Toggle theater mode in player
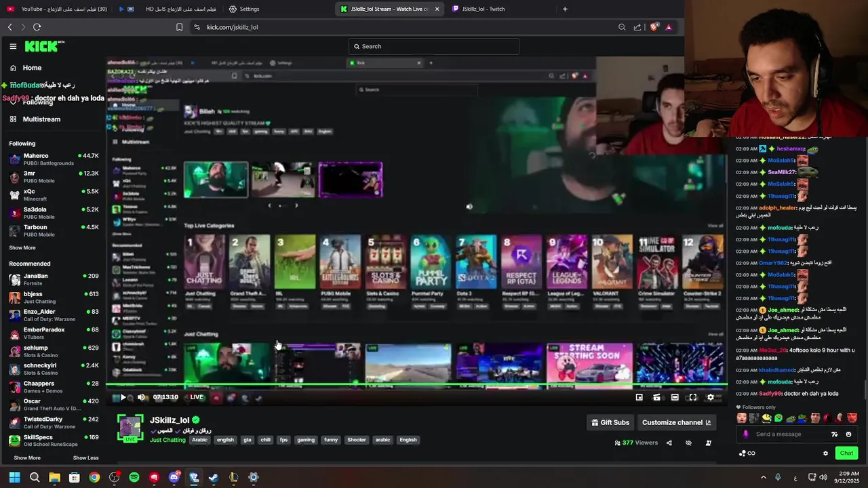The height and width of the screenshot is (488, 868). (675, 397)
